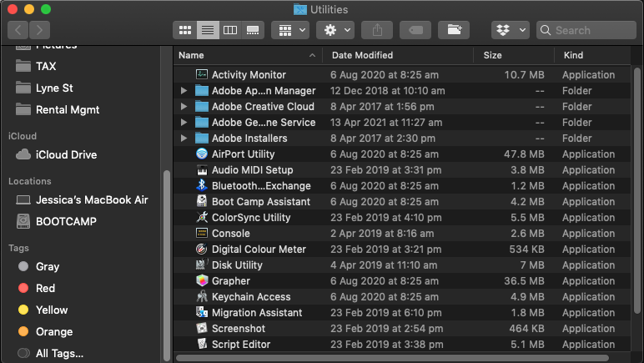Create a new folder via toolbar
The height and width of the screenshot is (363, 644).
tap(454, 30)
